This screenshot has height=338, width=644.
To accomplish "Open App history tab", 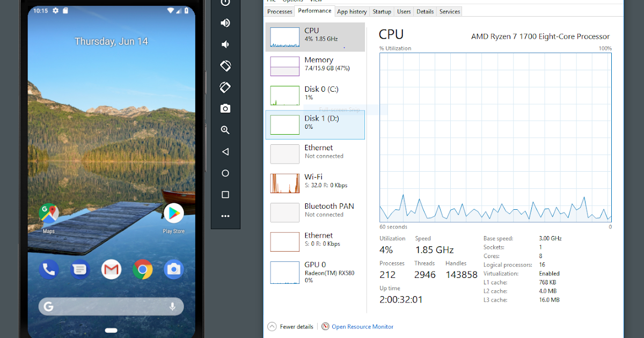I will click(x=352, y=11).
